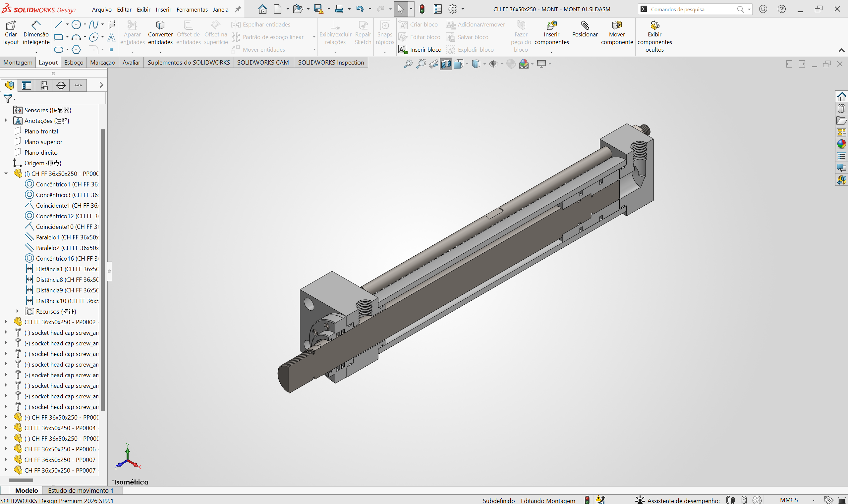Select the Plano frontal tree item
The width and height of the screenshot is (848, 504).
click(41, 131)
